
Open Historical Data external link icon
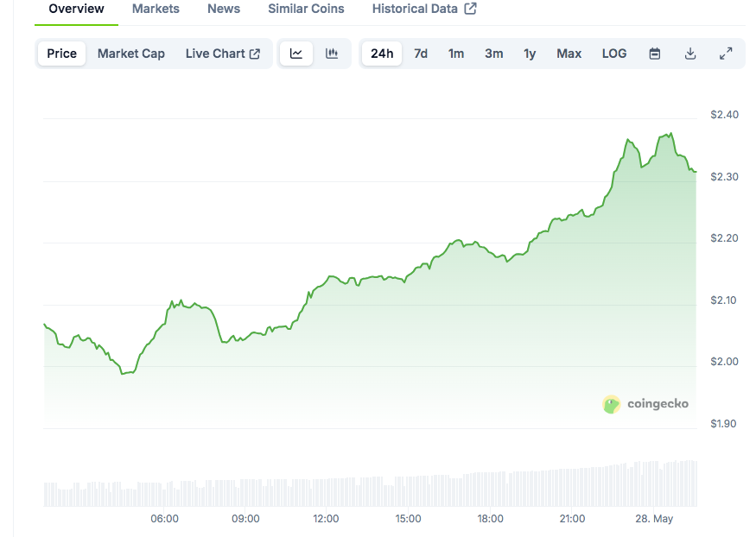469,9
